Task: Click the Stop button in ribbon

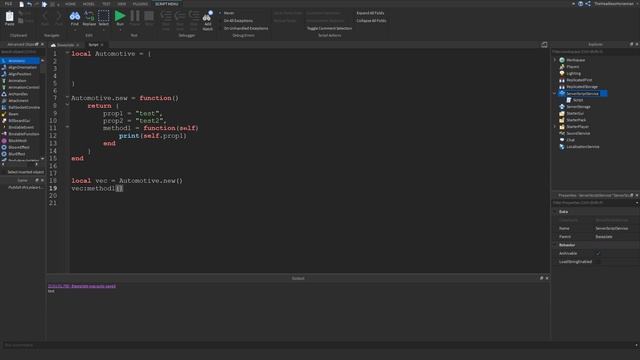Action: tap(149, 16)
